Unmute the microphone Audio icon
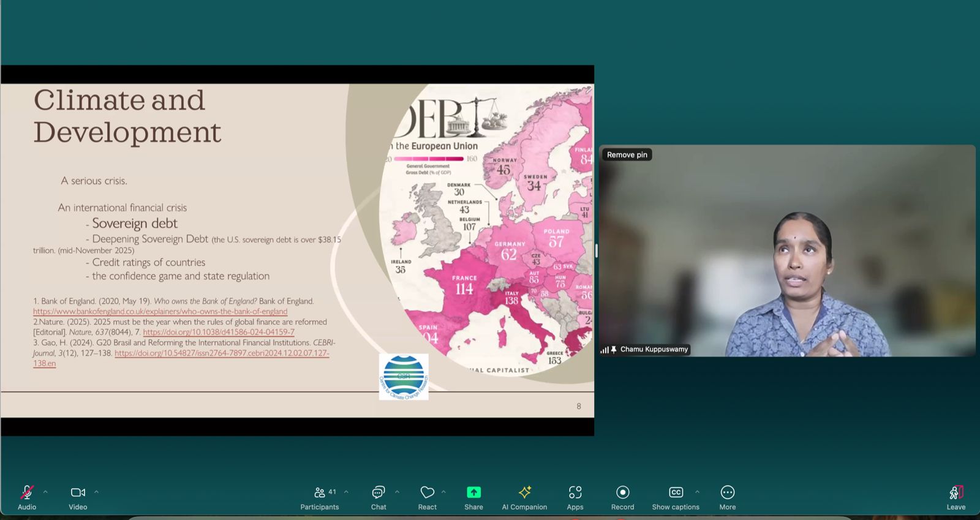 coord(27,492)
